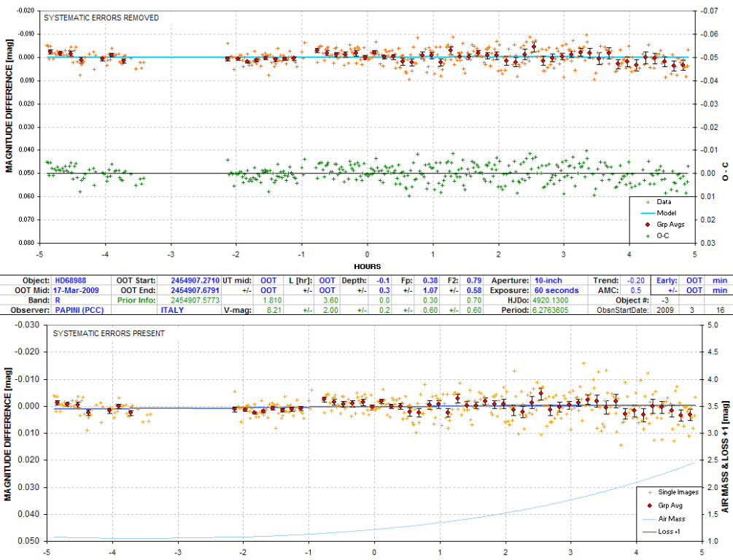Select the green value 0.30
The height and width of the screenshot is (560, 733).
430,300
